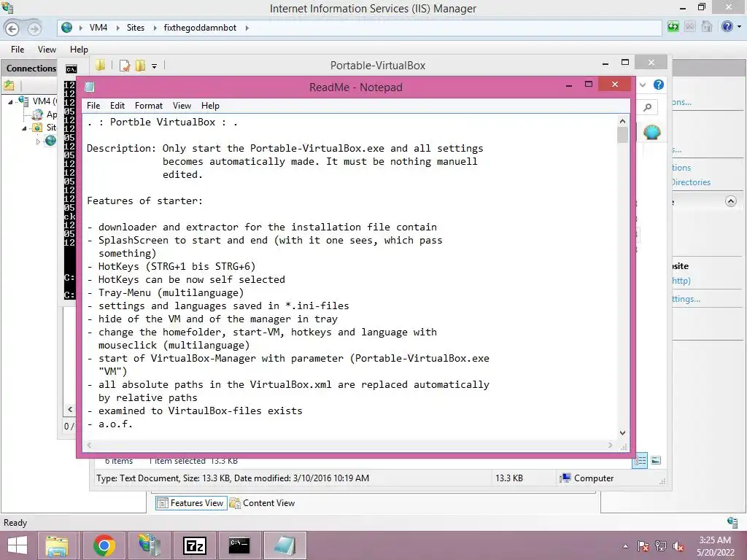The height and width of the screenshot is (560, 747).
Task: Click the cmd window title bar icon
Action: pyautogui.click(x=71, y=69)
